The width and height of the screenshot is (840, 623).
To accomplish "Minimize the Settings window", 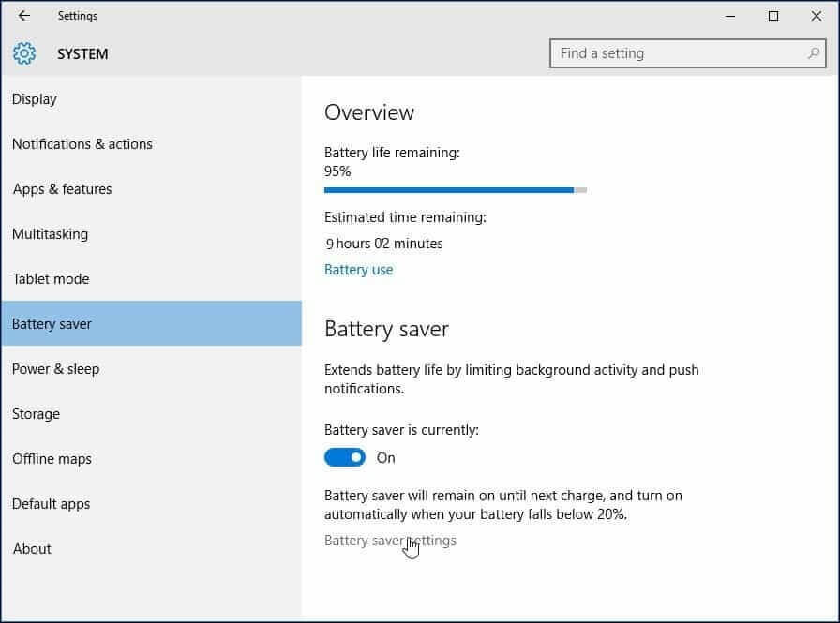I will (730, 16).
